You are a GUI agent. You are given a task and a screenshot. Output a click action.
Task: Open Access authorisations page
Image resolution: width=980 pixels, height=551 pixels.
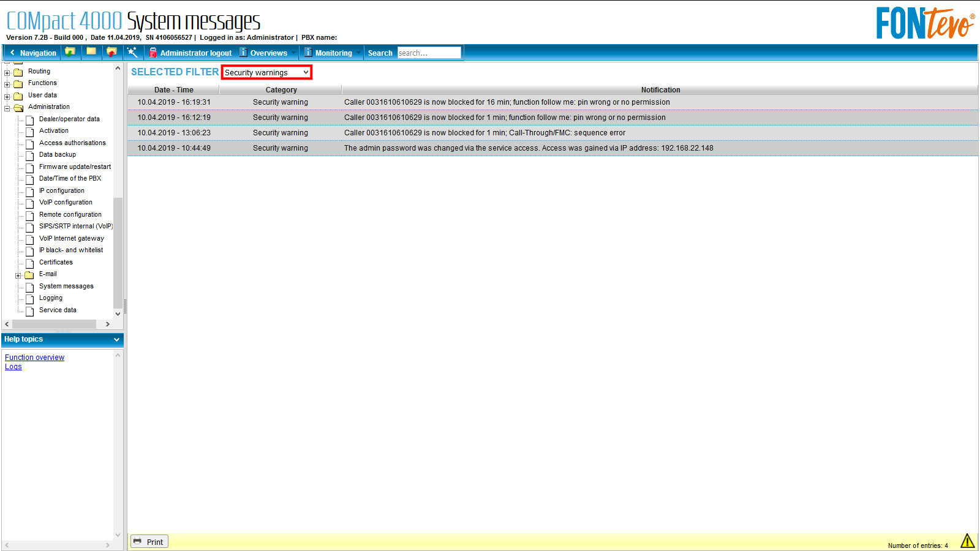click(x=72, y=143)
